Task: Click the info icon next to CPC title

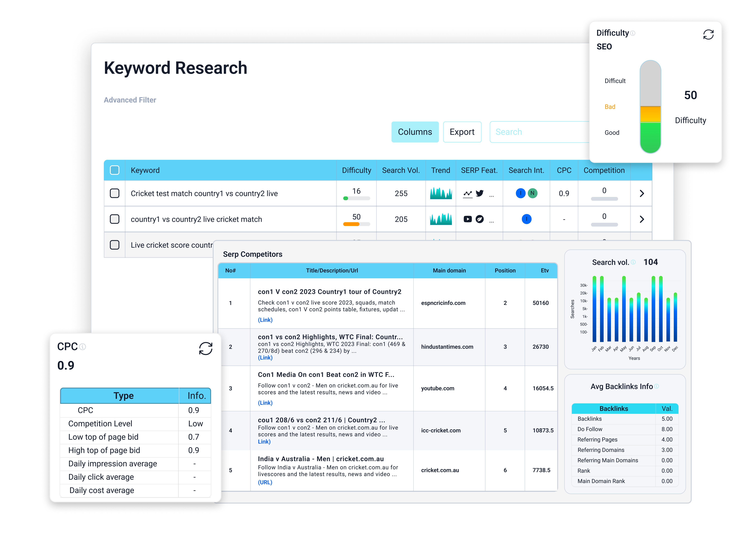Action: [83, 347]
